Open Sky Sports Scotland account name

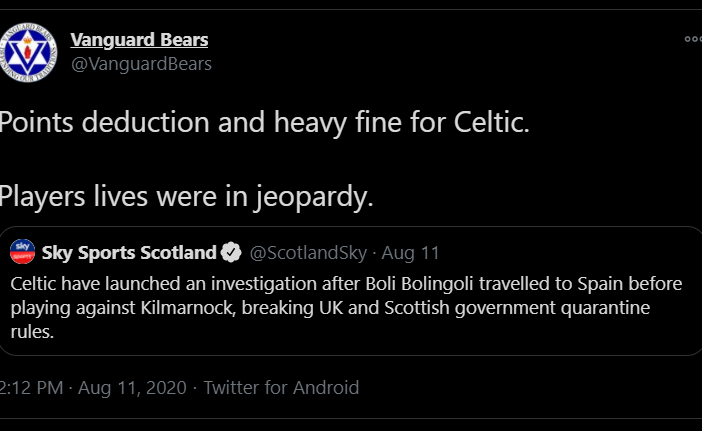coord(129,252)
